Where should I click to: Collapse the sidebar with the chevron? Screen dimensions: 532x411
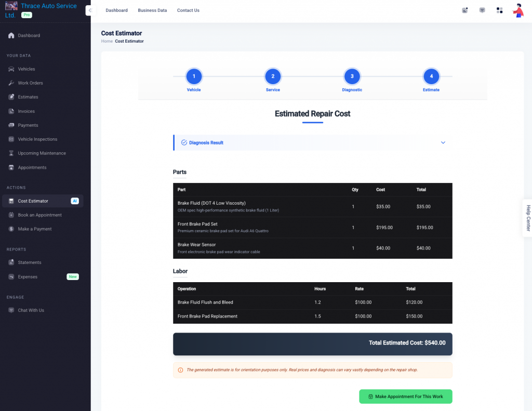pos(89,10)
